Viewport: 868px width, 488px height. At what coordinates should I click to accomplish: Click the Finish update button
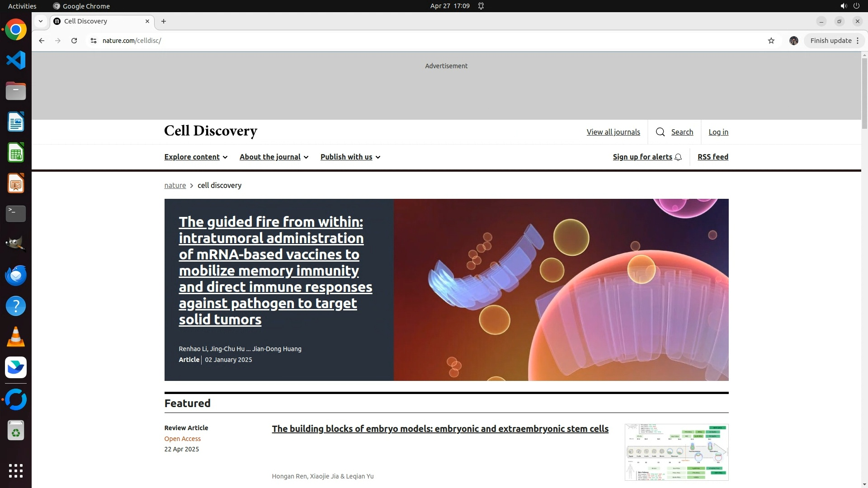(830, 41)
